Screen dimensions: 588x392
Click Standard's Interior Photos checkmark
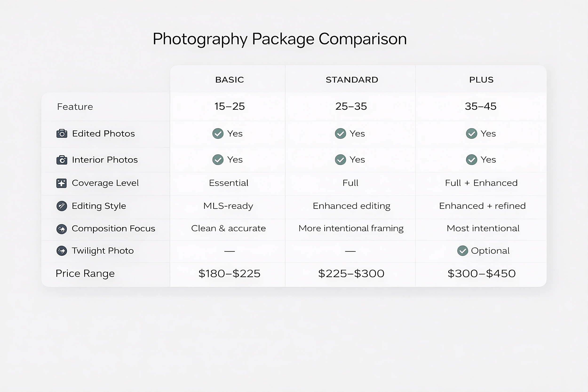[x=340, y=160]
